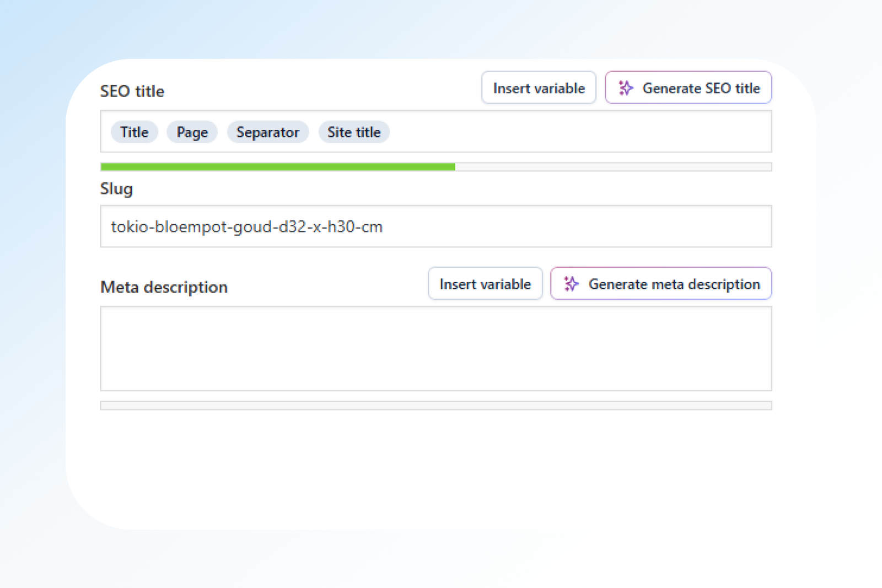Click the Meta description label
Viewport: 882px width, 588px height.
point(164,287)
